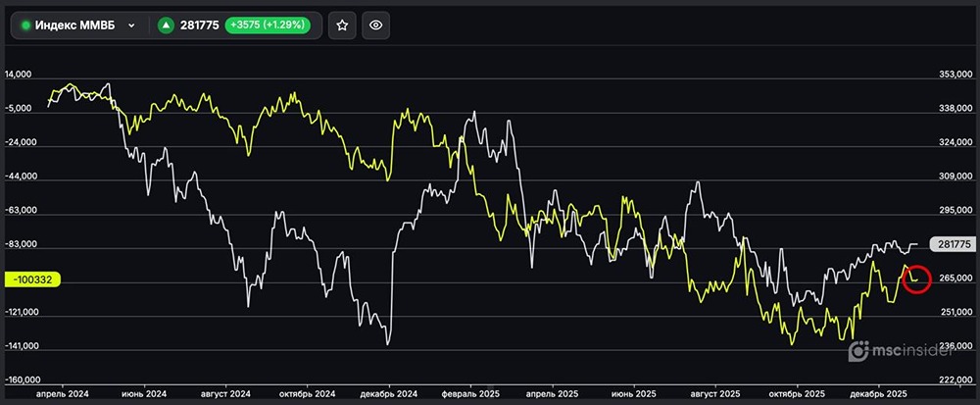The image size is (980, 405).
Task: Click the 295,000 right axis label
Action: coord(955,211)
